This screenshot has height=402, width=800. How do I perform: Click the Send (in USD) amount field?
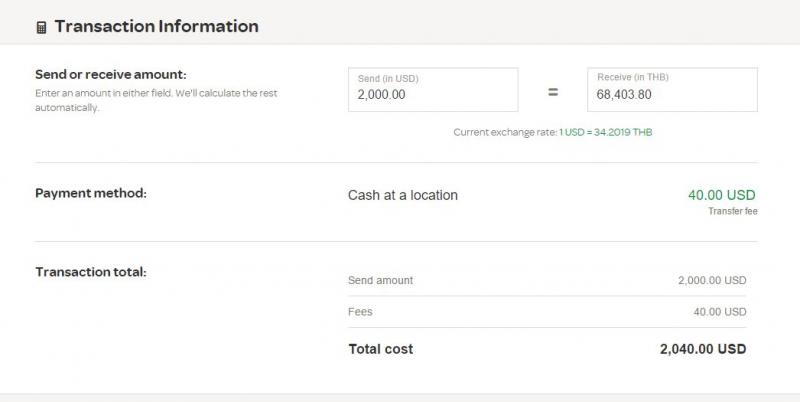click(x=433, y=90)
